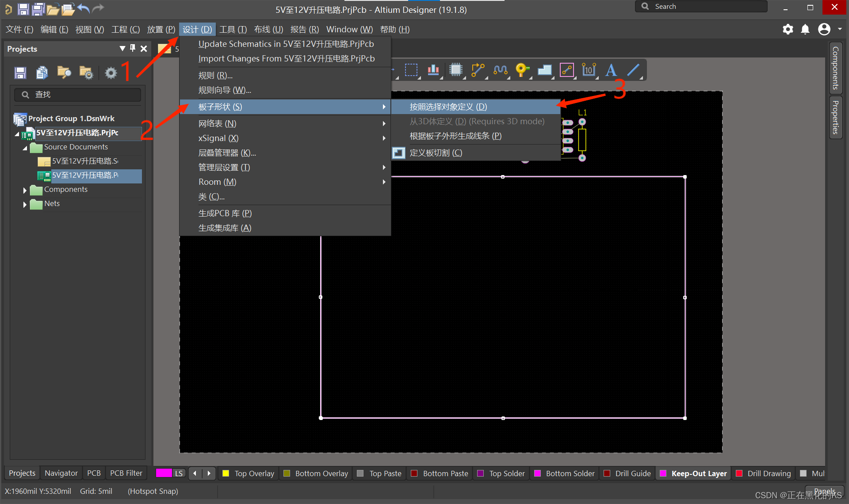The image size is (849, 504).
Task: Switch to the Navigator panel tab
Action: click(x=61, y=473)
